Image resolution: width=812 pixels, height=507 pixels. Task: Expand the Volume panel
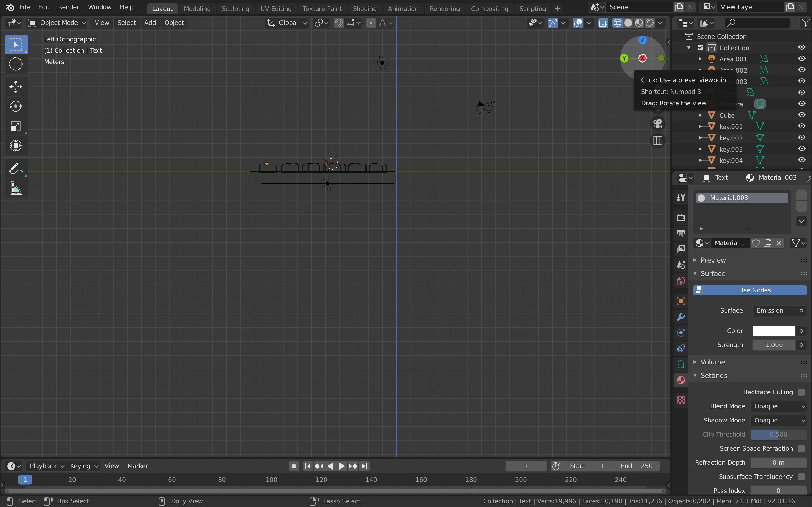(712, 362)
